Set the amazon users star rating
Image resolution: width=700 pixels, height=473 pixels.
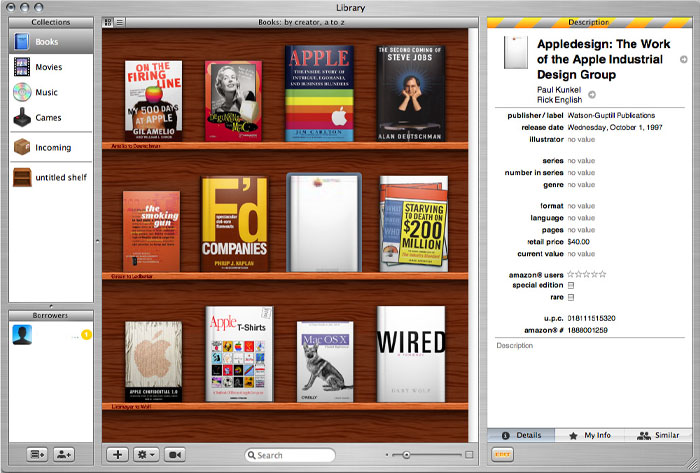(x=587, y=274)
